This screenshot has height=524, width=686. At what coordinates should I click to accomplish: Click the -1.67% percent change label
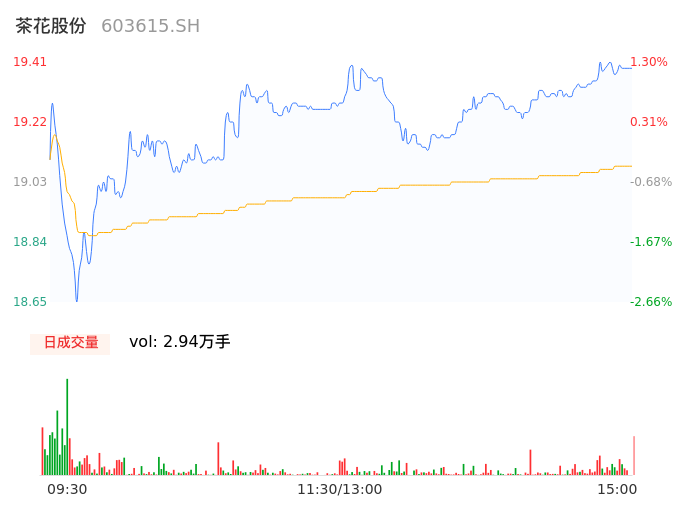tap(651, 242)
